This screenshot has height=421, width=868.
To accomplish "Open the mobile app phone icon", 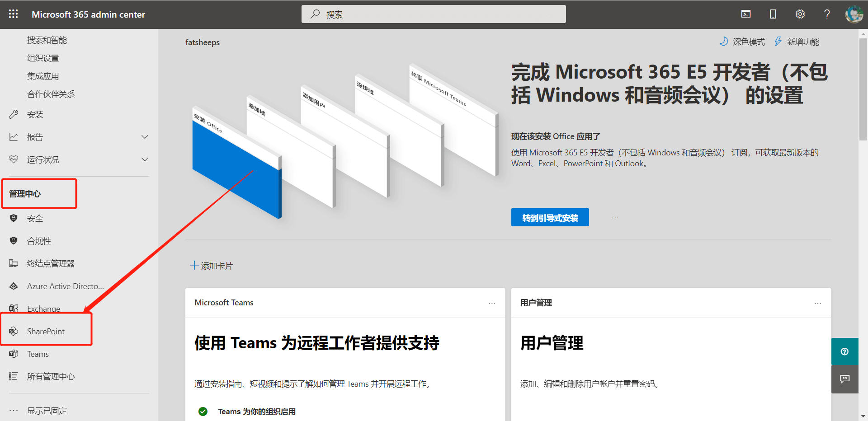I will pyautogui.click(x=773, y=14).
